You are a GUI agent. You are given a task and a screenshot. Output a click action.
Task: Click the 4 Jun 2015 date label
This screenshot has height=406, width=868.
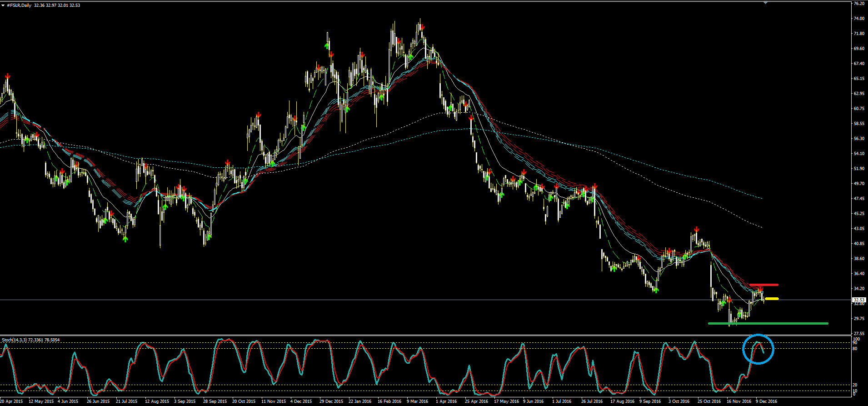tap(68, 401)
